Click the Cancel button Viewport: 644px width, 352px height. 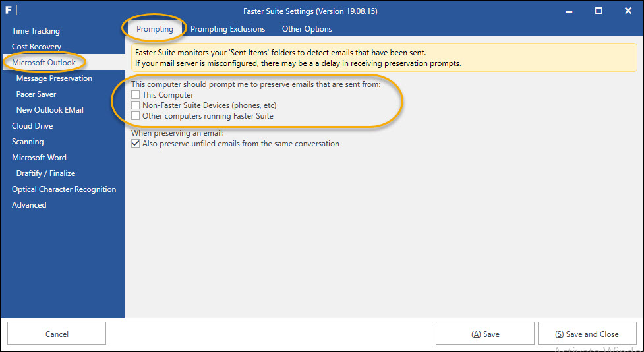(x=57, y=334)
